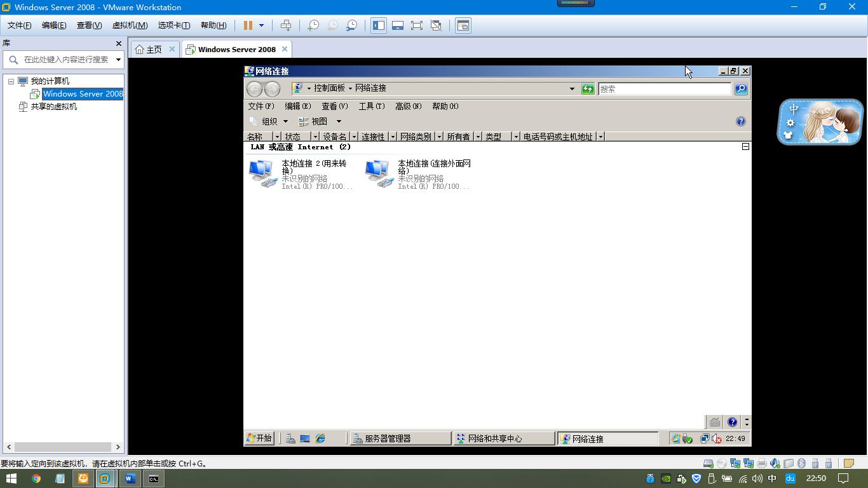Click VMware status bar printer icon

(x=762, y=463)
